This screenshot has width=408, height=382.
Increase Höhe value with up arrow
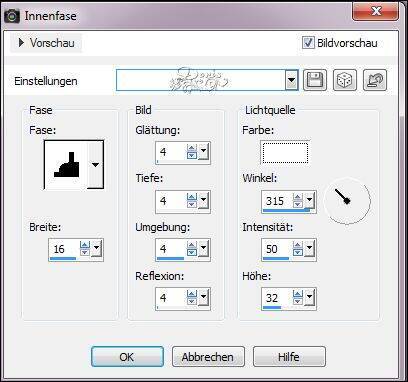click(x=298, y=293)
